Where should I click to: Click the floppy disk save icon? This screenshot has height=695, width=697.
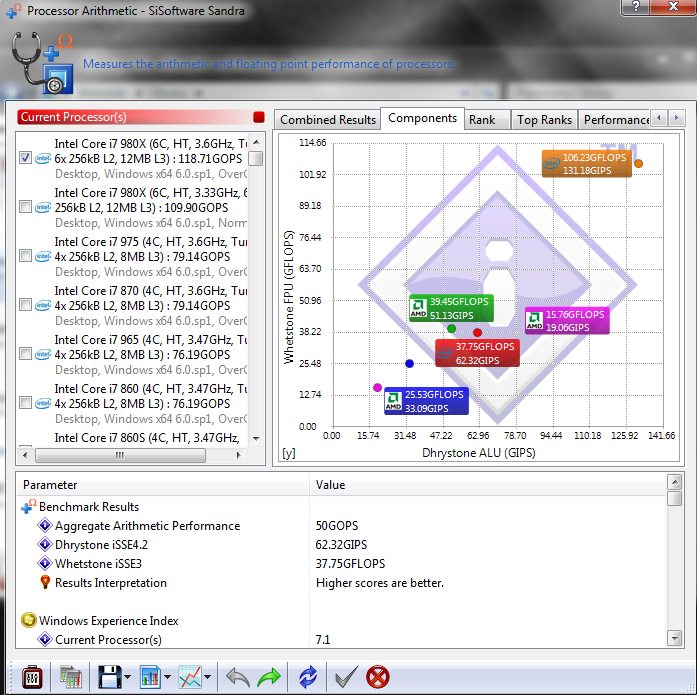(x=109, y=678)
